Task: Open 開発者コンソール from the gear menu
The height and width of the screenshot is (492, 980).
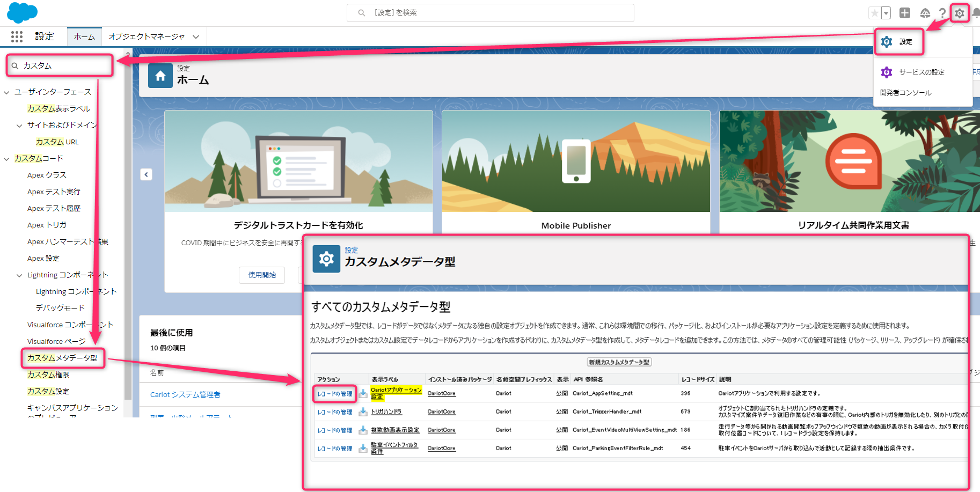Action: [906, 92]
